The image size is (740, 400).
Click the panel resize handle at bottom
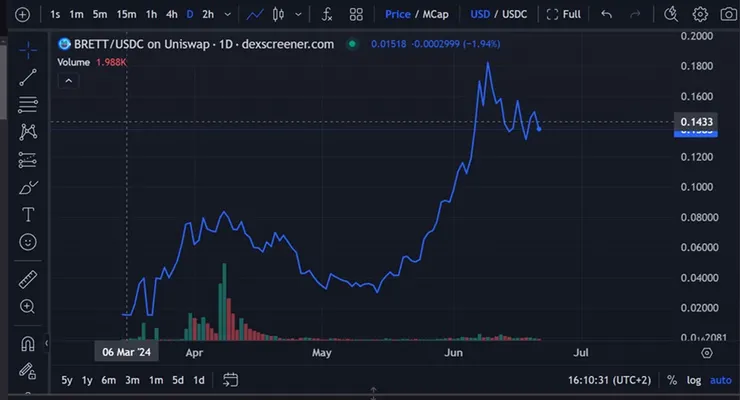click(373, 392)
